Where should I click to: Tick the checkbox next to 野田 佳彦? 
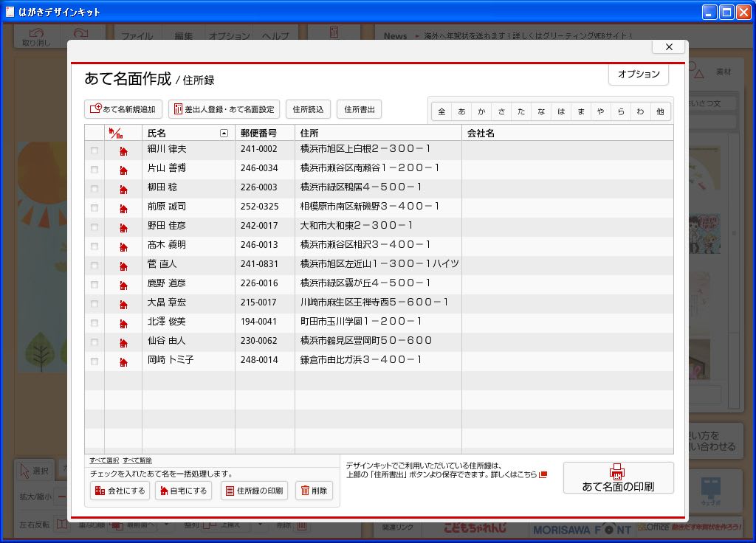pyautogui.click(x=94, y=227)
